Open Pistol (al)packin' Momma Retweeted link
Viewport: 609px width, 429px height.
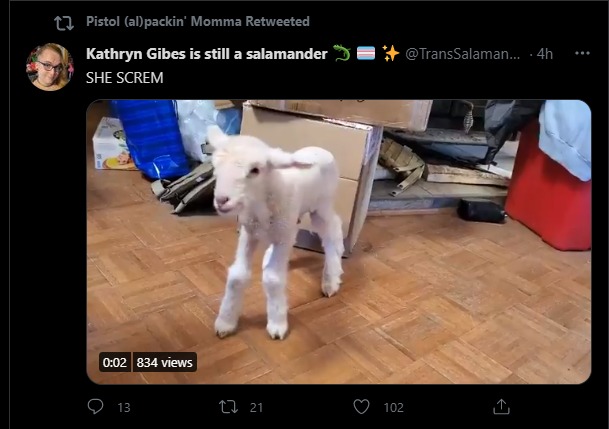click(x=198, y=21)
